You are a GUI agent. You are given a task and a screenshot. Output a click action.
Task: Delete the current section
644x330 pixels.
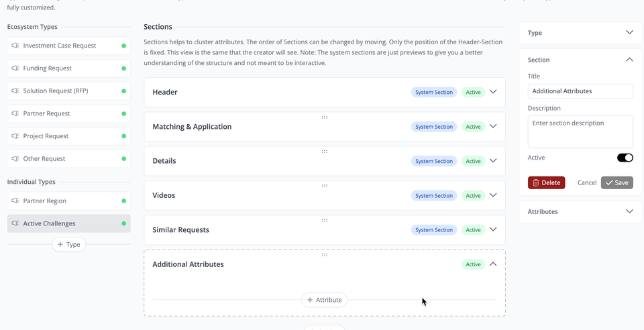click(x=546, y=182)
